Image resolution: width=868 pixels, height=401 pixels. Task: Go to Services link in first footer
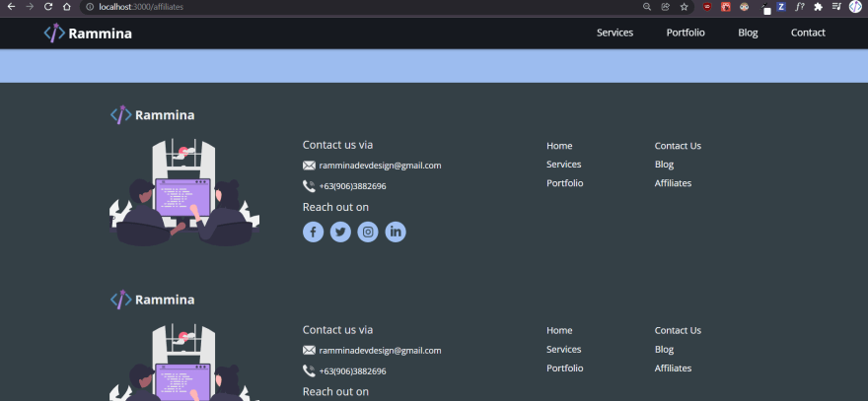[x=563, y=165]
